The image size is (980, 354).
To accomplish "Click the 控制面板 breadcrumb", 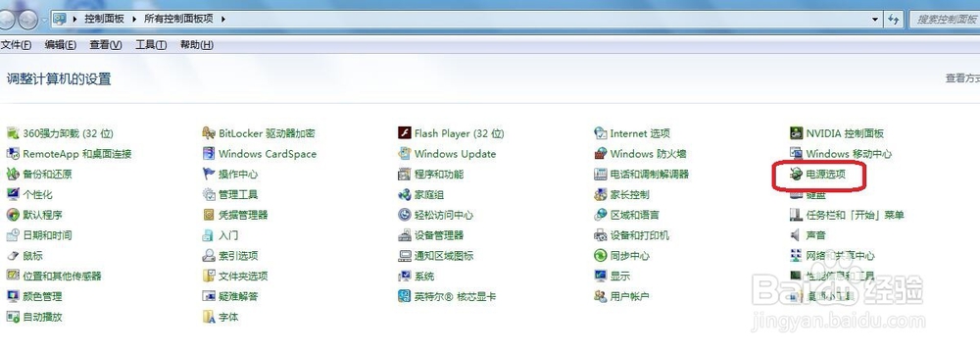I will (105, 20).
